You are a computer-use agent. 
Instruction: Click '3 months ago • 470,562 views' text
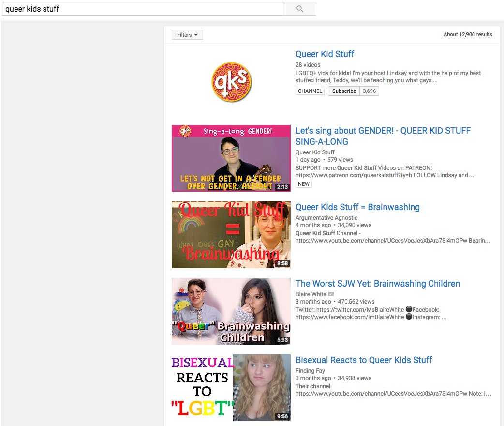pos(335,302)
